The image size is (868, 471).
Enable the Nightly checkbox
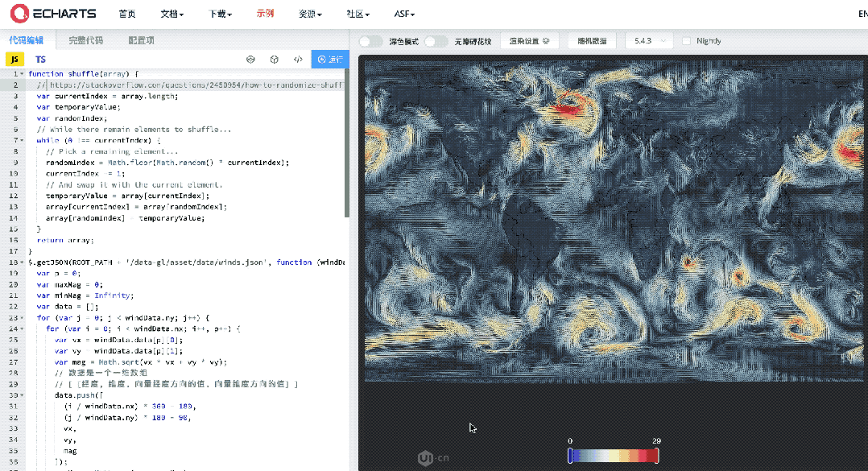click(x=686, y=41)
